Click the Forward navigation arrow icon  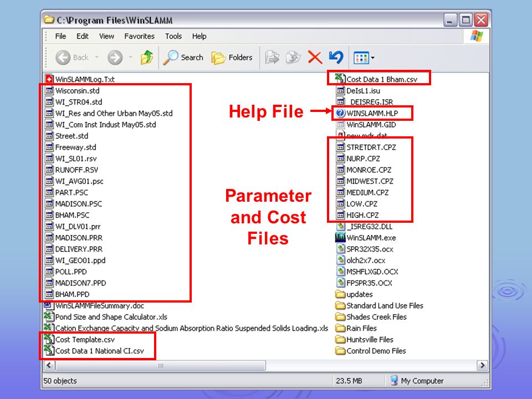click(x=115, y=58)
